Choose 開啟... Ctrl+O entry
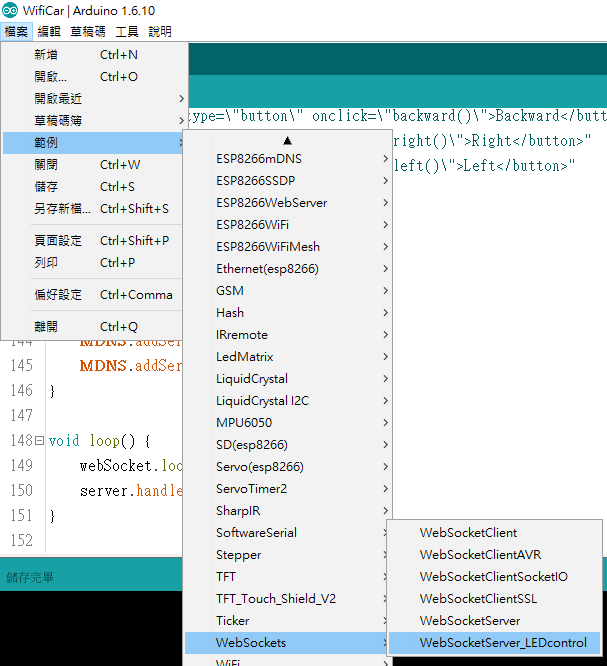The image size is (607, 666). click(x=95, y=77)
